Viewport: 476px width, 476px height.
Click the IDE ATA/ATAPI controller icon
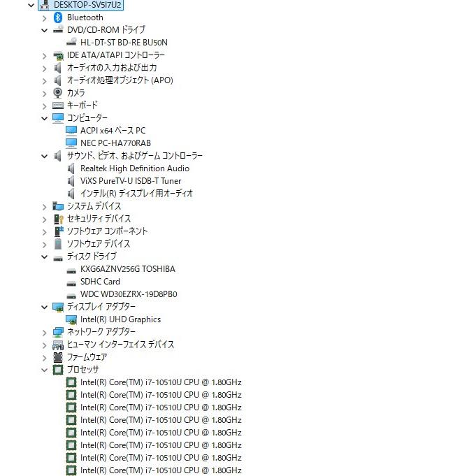[58, 55]
